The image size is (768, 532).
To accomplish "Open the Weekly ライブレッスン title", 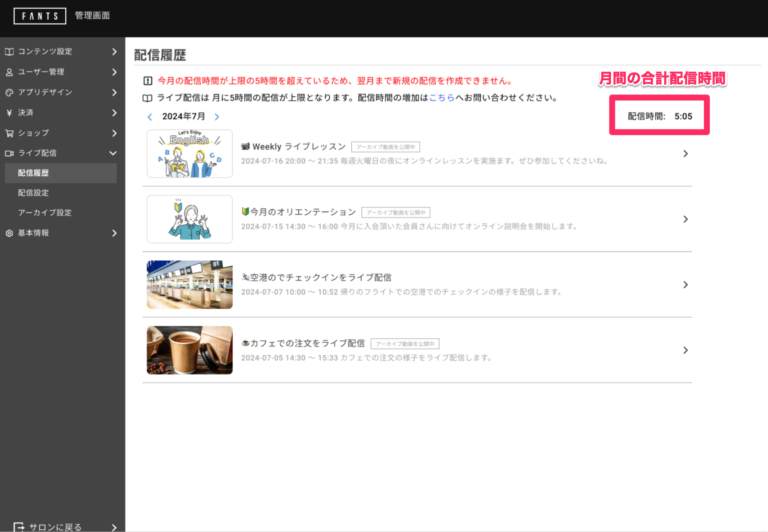I will (299, 147).
